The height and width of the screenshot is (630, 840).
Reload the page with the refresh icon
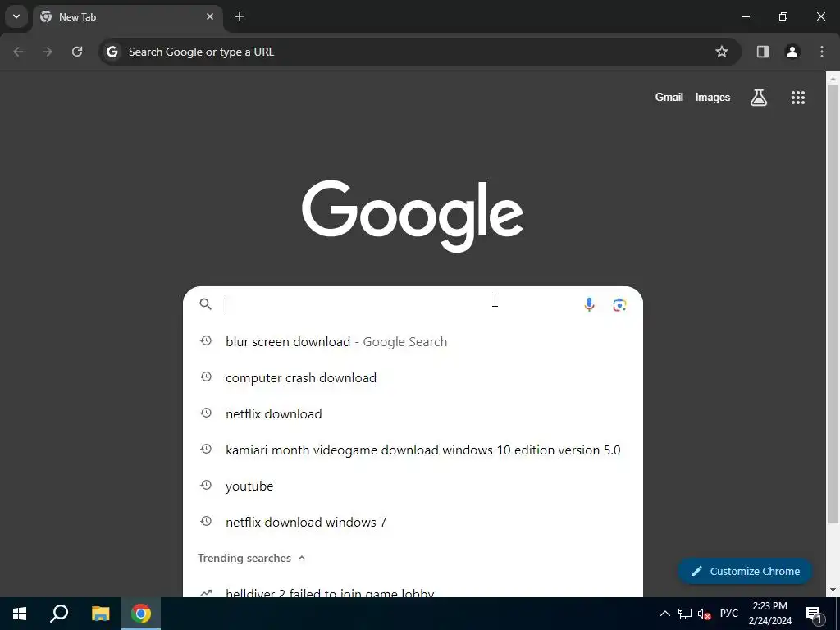[77, 52]
